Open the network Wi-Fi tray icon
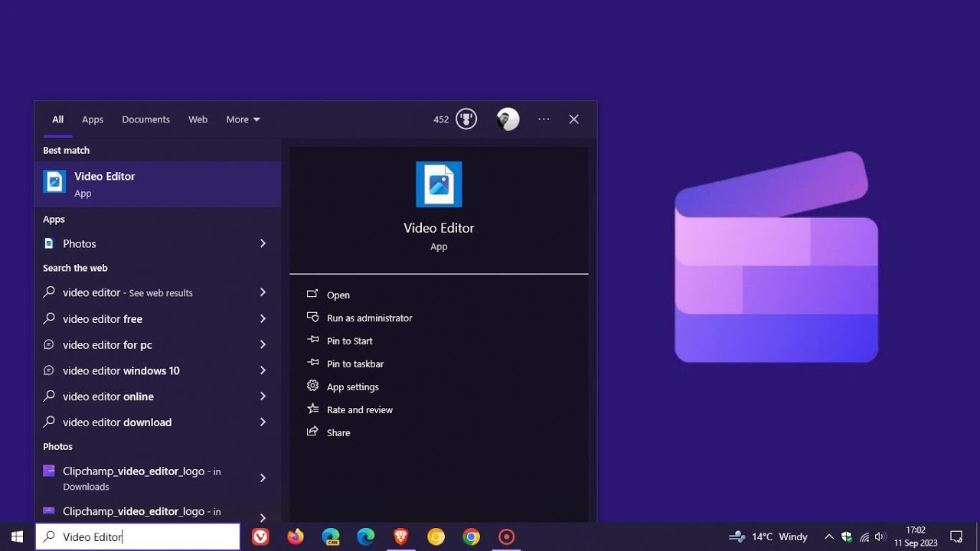The height and width of the screenshot is (551, 980). coord(864,537)
